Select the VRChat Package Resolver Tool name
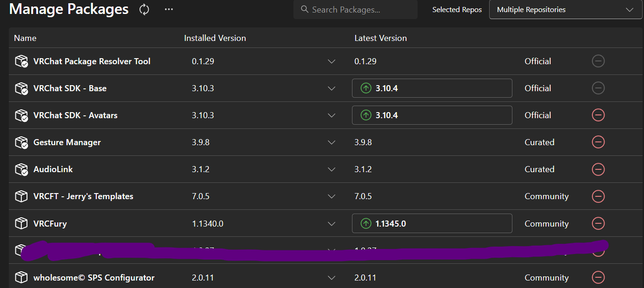This screenshot has width=644, height=288. click(x=92, y=61)
